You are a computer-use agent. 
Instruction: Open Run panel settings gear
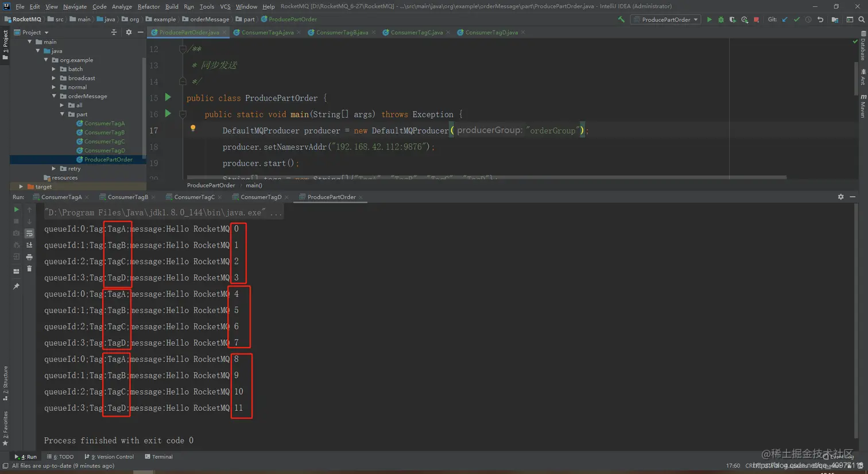click(841, 197)
